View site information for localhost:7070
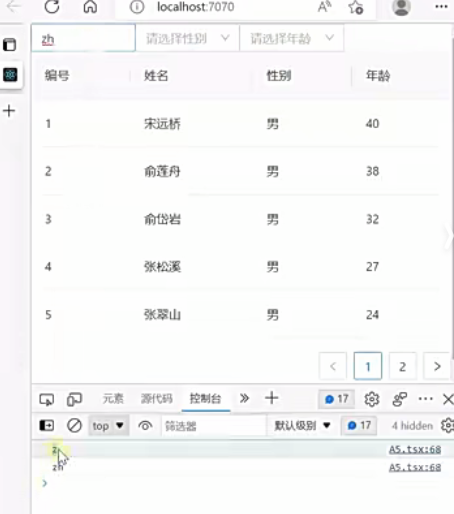The width and height of the screenshot is (454, 514). coord(137,7)
